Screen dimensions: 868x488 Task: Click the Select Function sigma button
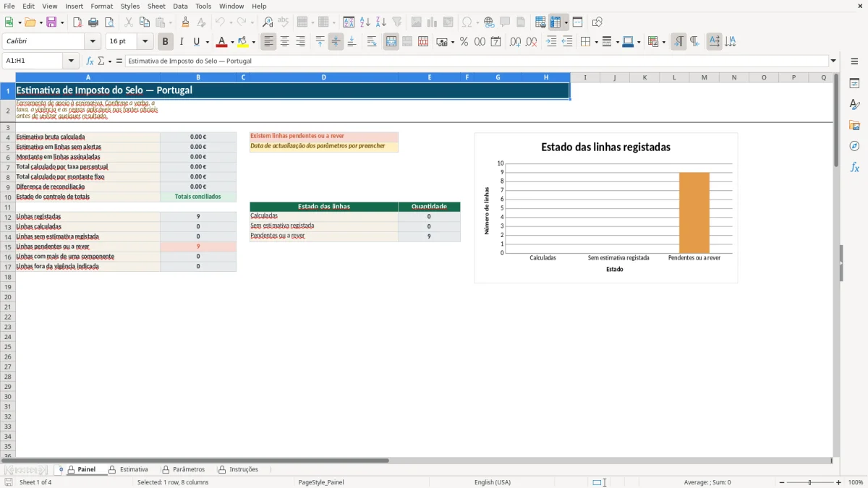tap(101, 61)
